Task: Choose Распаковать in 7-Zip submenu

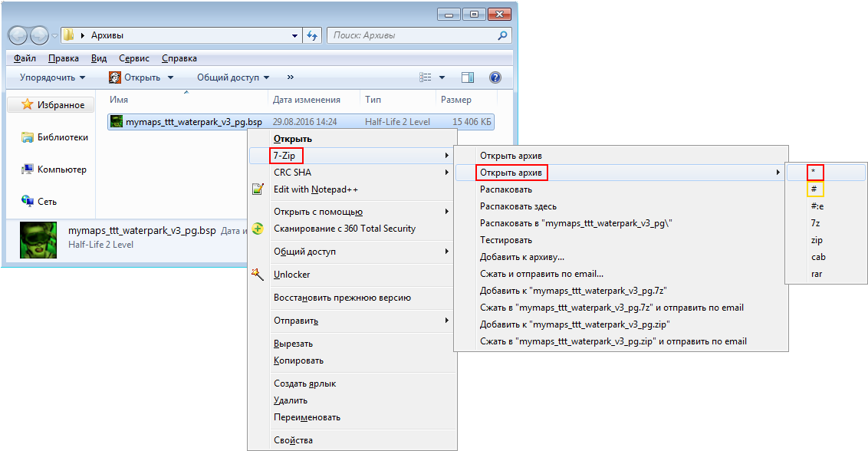Action: pyautogui.click(x=620, y=189)
